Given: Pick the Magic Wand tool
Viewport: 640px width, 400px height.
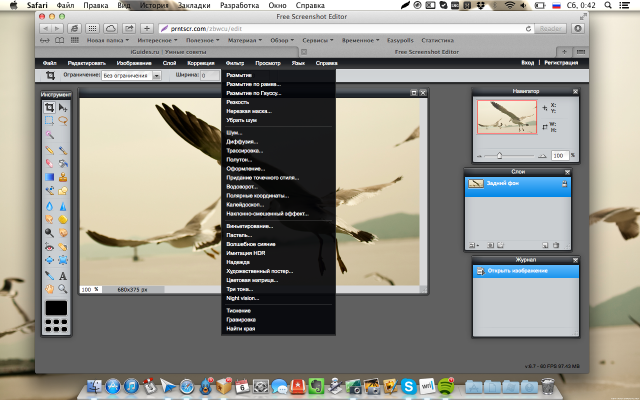Looking at the screenshot, I should point(49,135).
